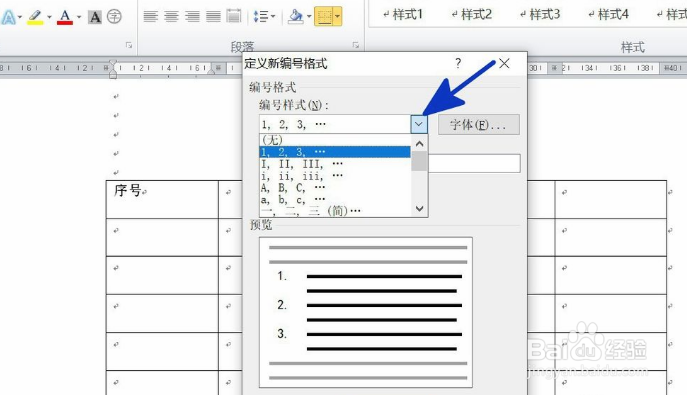This screenshot has width=687, height=395.
Task: Click the 序号 table cell
Action: point(162,199)
